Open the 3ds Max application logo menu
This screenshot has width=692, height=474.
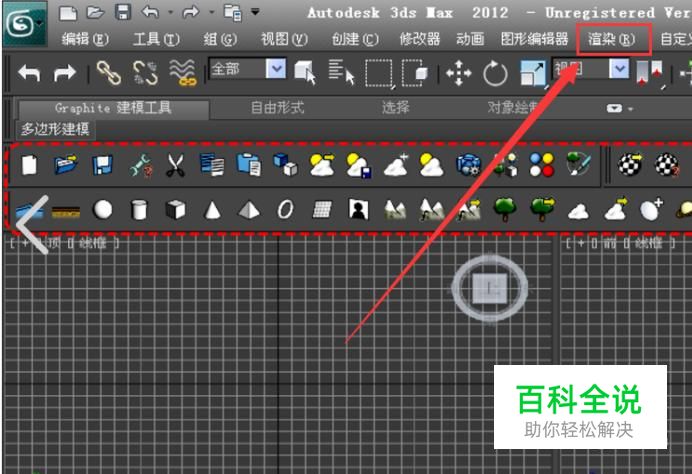[x=25, y=23]
